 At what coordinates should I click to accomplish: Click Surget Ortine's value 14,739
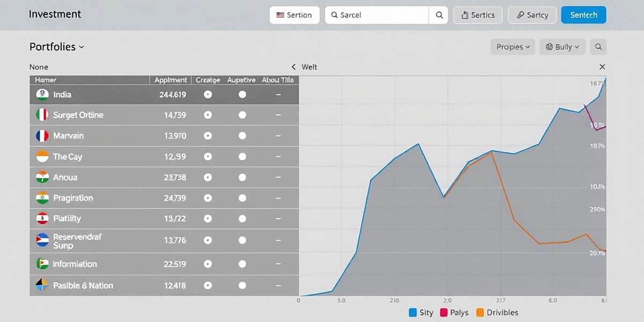(175, 115)
